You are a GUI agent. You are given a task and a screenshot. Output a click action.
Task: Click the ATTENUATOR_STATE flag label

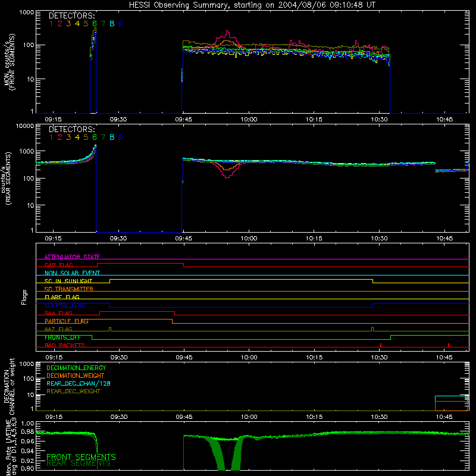point(72,257)
